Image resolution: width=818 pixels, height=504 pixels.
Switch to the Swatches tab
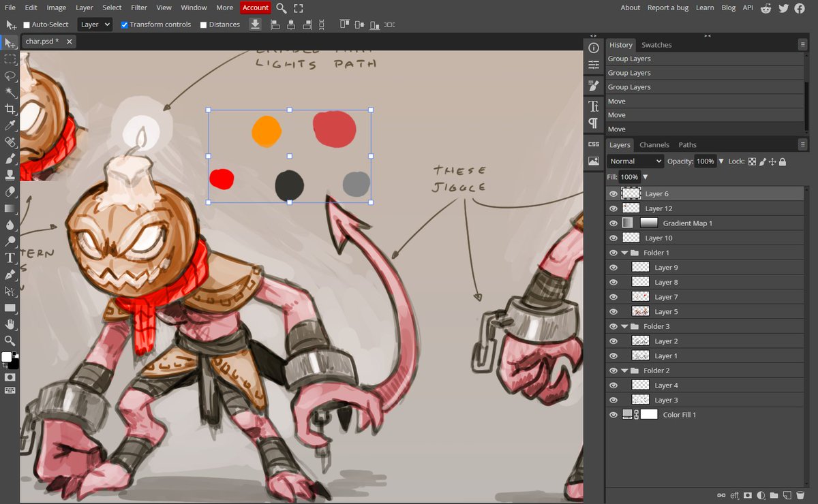[x=656, y=45]
